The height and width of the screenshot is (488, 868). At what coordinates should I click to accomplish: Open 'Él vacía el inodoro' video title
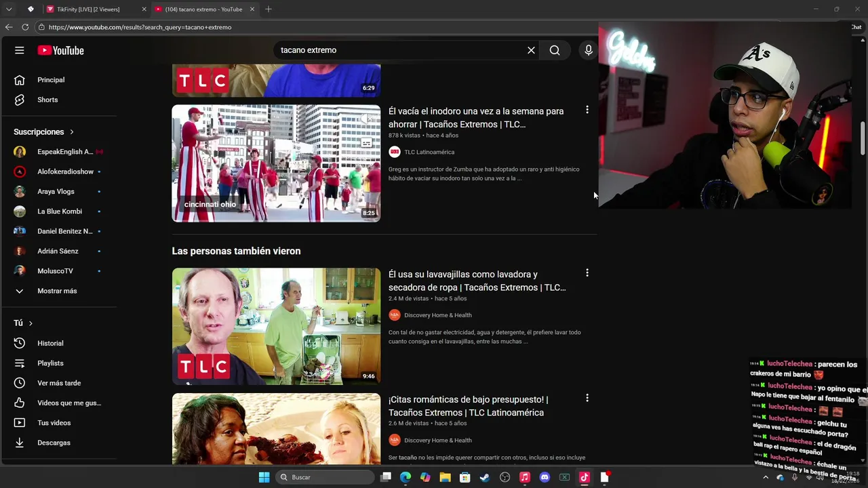(476, 117)
